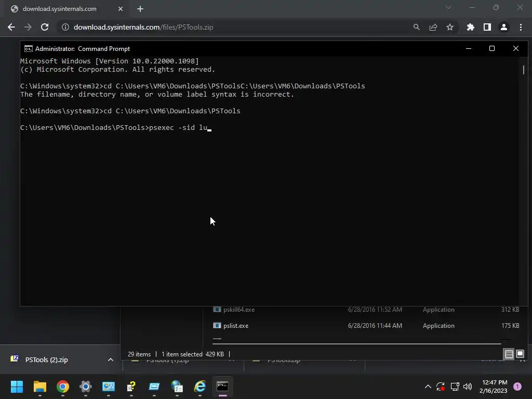Click the 175 KB size cell
Screen dimensions: 532x399
click(x=510, y=326)
